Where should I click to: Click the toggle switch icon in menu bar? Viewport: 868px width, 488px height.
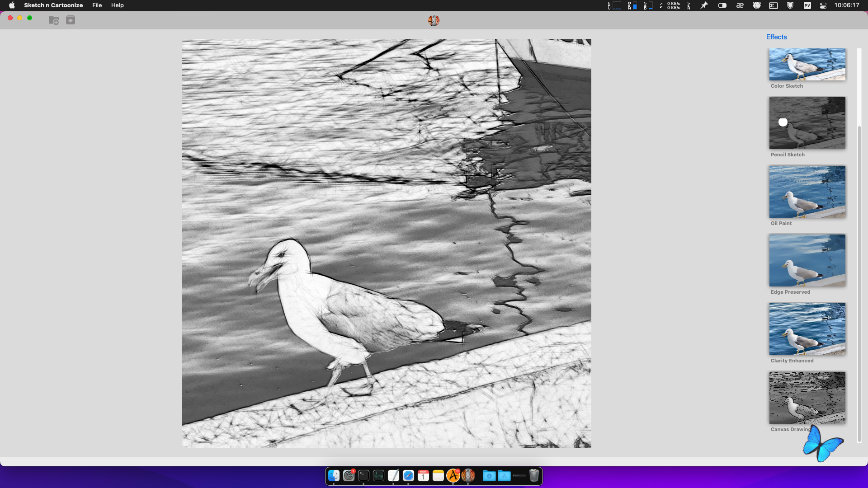(722, 5)
